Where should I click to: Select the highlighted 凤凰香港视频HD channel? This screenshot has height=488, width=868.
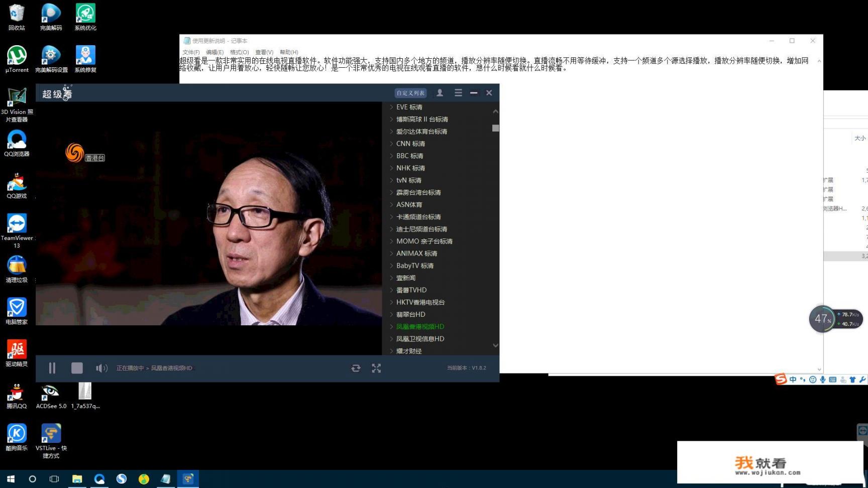[x=420, y=327]
